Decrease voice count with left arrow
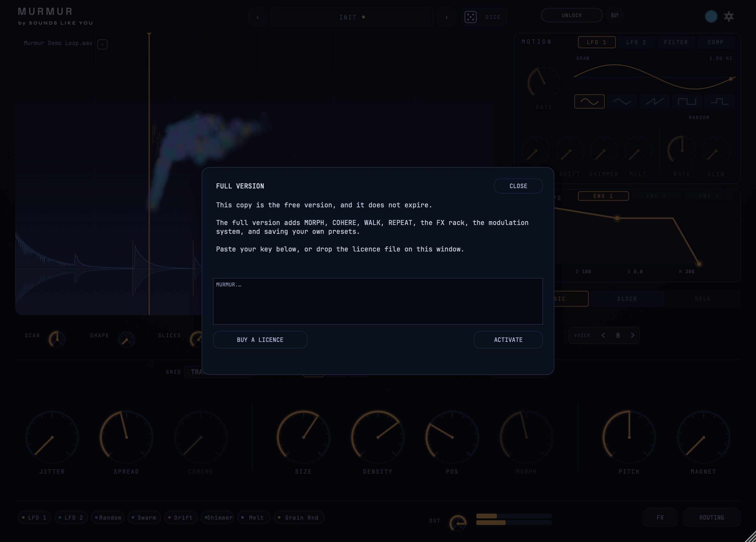 coord(603,335)
